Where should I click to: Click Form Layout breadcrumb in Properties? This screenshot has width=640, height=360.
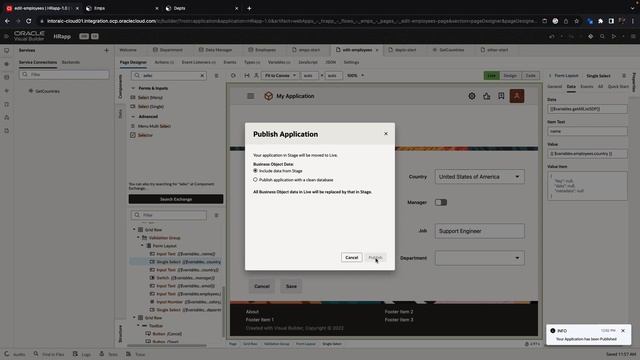click(566, 76)
